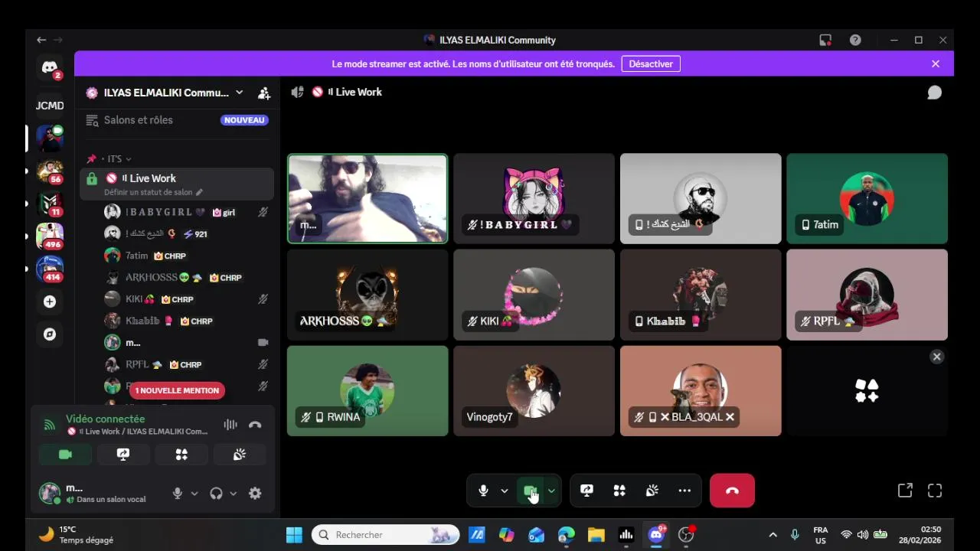Open the server icon with 496 badge
980x551 pixels.
tap(50, 236)
